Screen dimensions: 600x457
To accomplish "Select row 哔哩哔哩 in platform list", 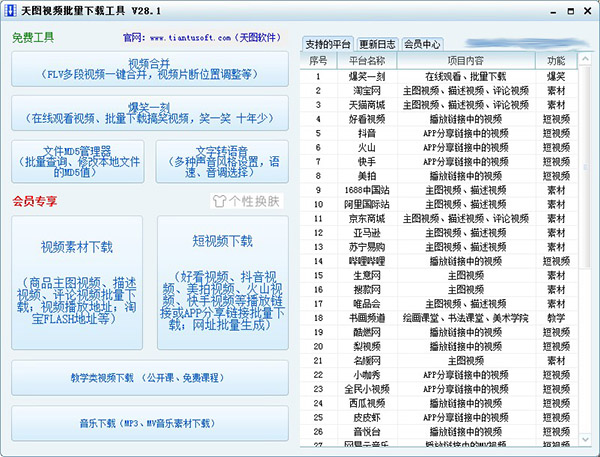I will (x=439, y=261).
